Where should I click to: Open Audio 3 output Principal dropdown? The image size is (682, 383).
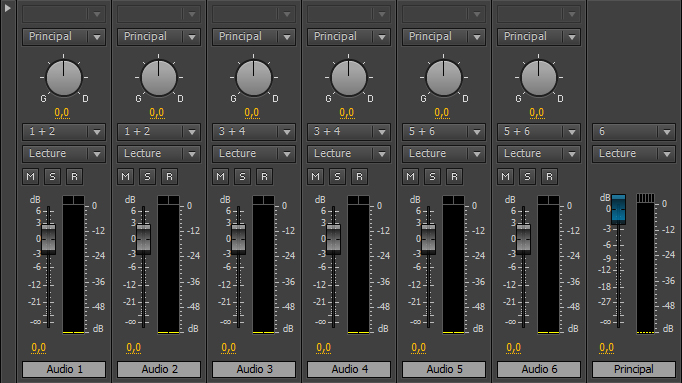[x=254, y=37]
